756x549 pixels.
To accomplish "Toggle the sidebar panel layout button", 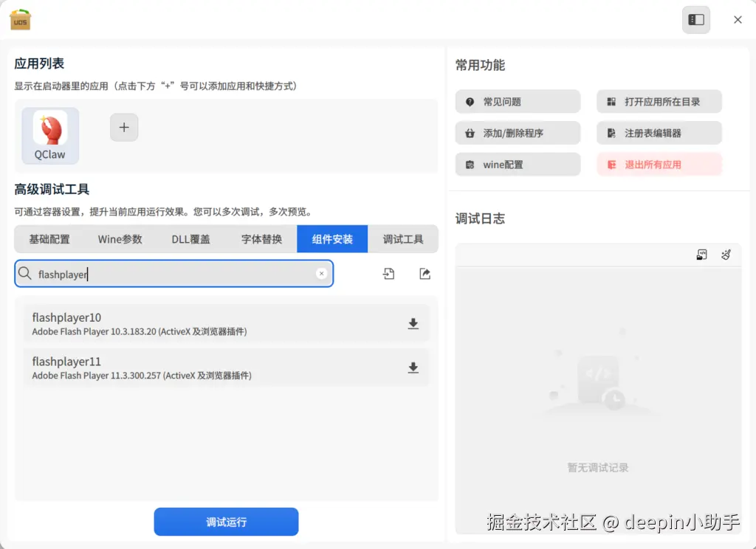I will tap(695, 20).
